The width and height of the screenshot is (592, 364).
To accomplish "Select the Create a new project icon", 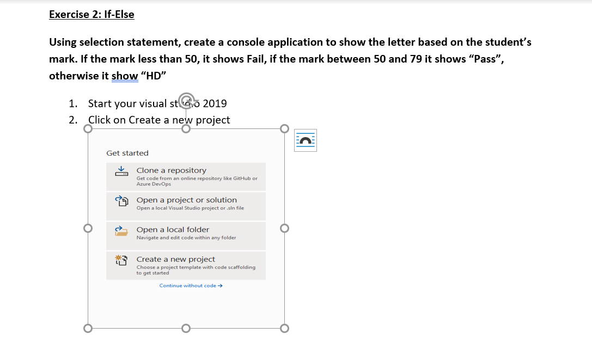I will tap(121, 260).
